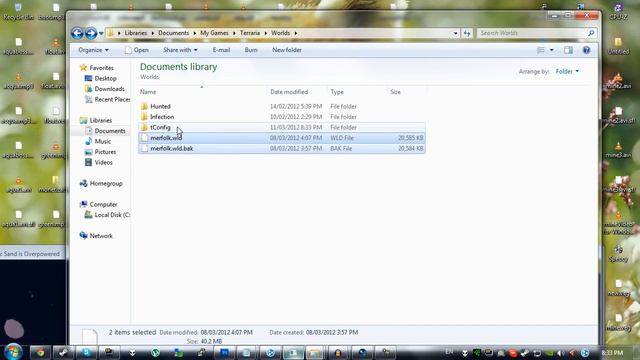Image resolution: width=640 pixels, height=360 pixels.
Task: Select Favorites in navigation pane
Action: pos(101,68)
